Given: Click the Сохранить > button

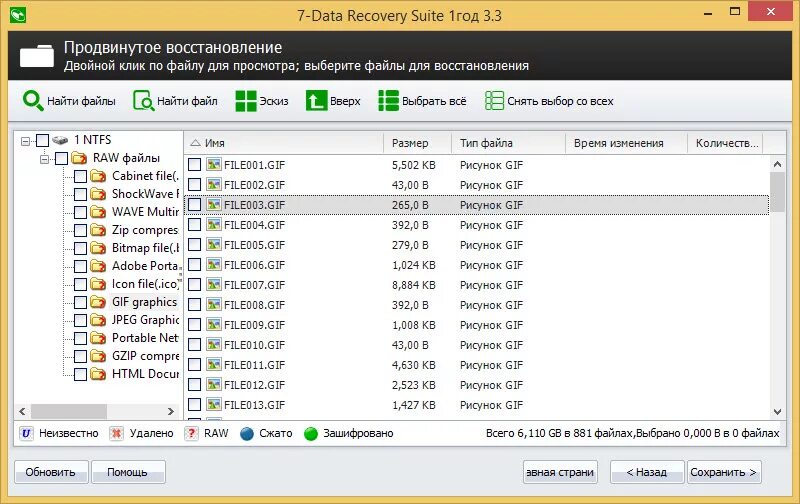Looking at the screenshot, I should (x=724, y=472).
